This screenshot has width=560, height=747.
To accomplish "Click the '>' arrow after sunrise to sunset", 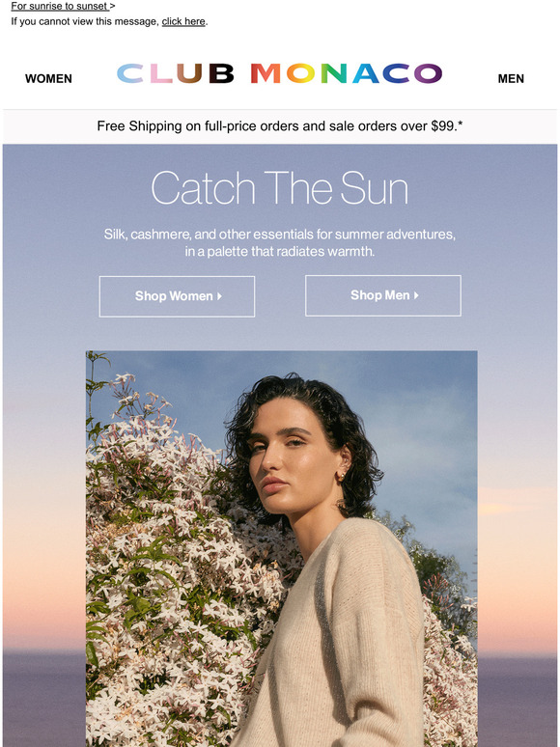I will click(x=112, y=6).
